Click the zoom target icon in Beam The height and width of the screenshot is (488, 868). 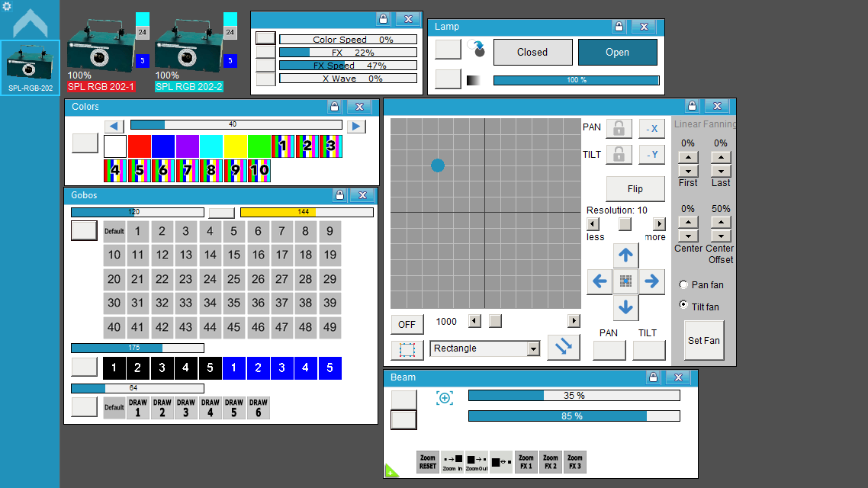click(445, 398)
